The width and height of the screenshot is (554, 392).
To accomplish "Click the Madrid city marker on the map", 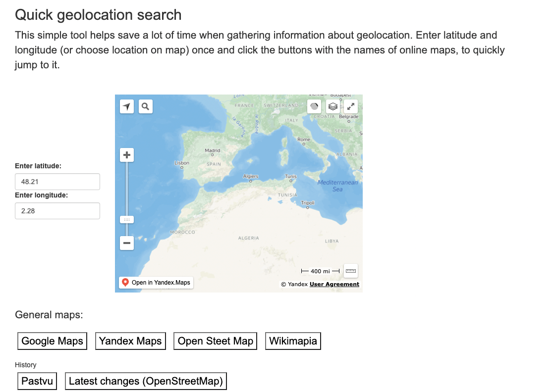I will coord(213,155).
